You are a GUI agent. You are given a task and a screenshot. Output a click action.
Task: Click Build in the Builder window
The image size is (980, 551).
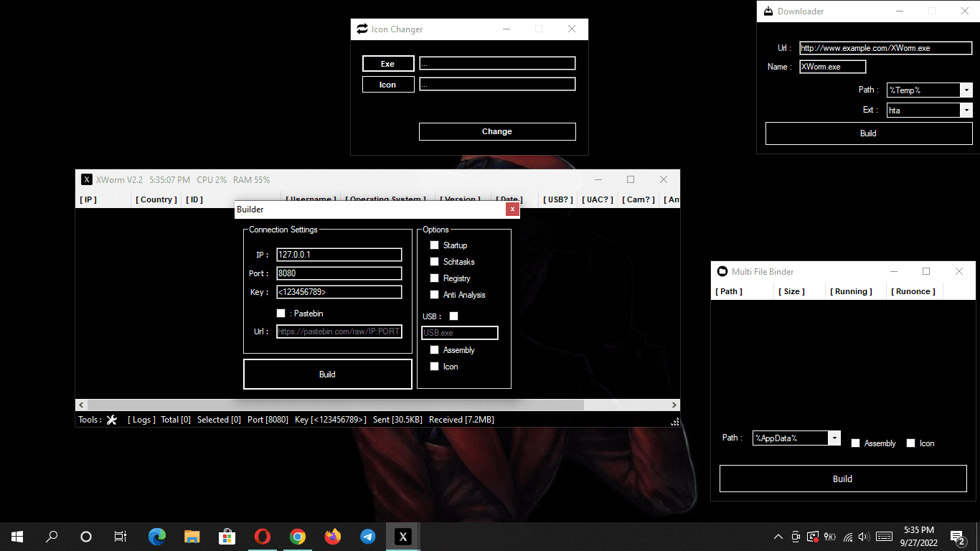pyautogui.click(x=327, y=374)
